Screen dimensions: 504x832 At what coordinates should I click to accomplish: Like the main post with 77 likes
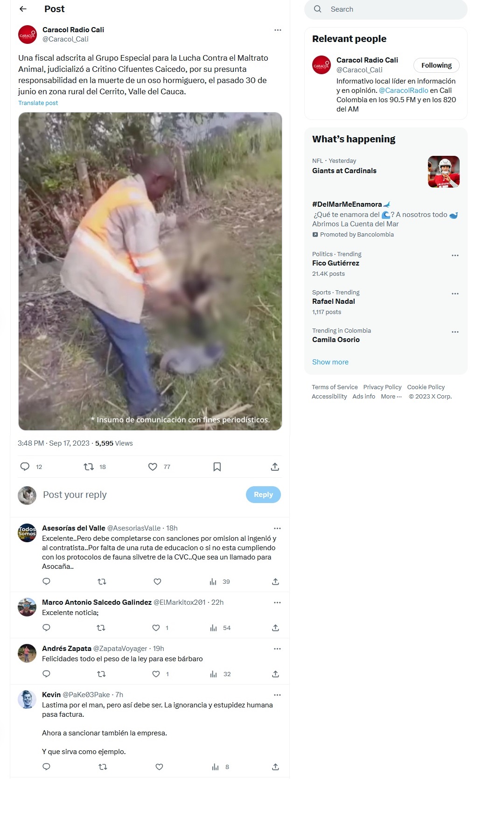(153, 467)
